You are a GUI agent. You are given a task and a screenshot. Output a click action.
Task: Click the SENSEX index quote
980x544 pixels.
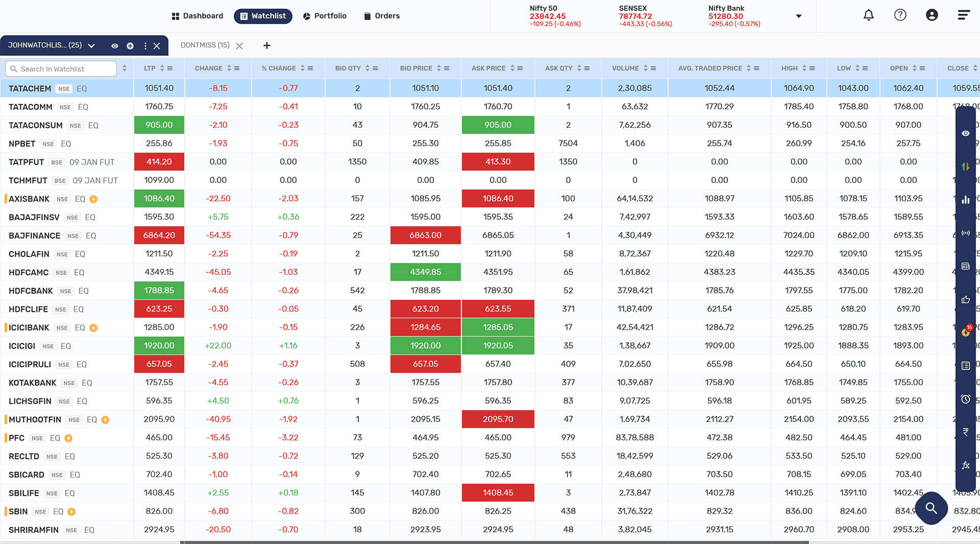point(645,16)
